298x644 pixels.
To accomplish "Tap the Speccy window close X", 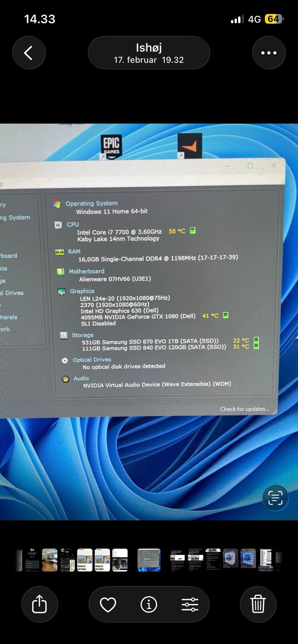I will pyautogui.click(x=273, y=165).
